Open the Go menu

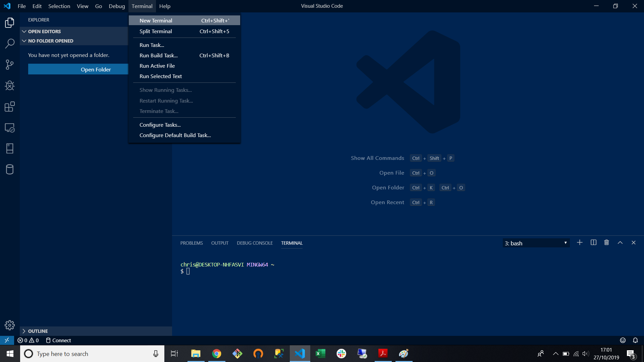(x=98, y=6)
